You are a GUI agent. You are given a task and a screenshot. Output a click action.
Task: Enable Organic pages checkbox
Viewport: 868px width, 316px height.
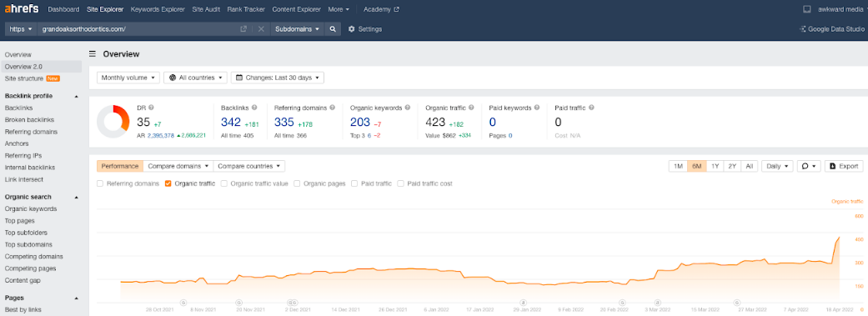coord(298,183)
